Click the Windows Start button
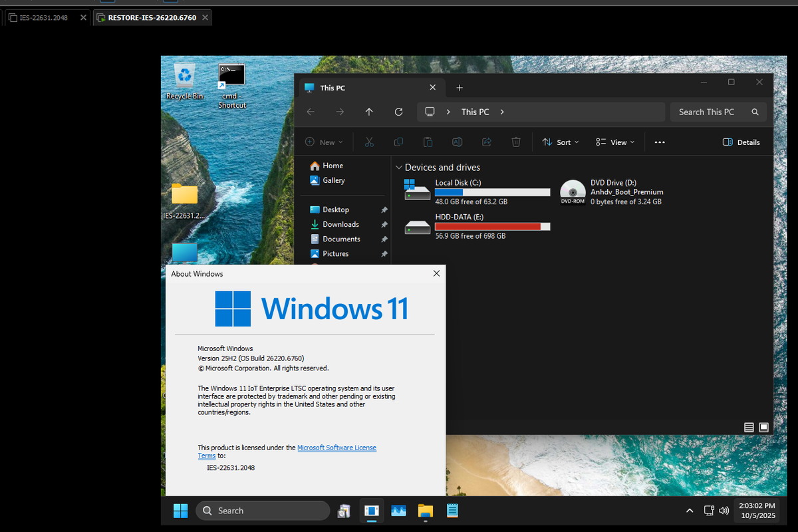The width and height of the screenshot is (798, 532). 180,511
